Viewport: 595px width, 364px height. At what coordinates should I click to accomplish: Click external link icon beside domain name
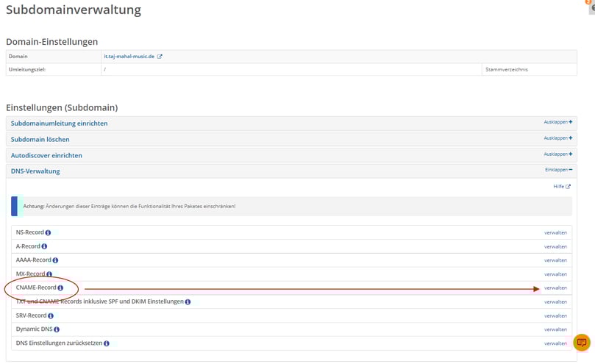[x=160, y=57]
